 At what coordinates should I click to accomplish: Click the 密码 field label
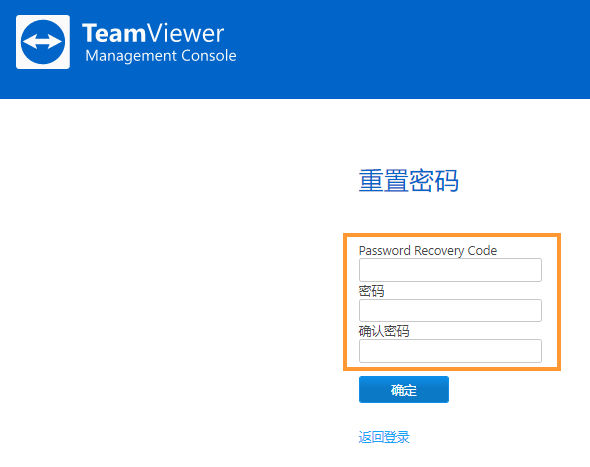tap(371, 291)
